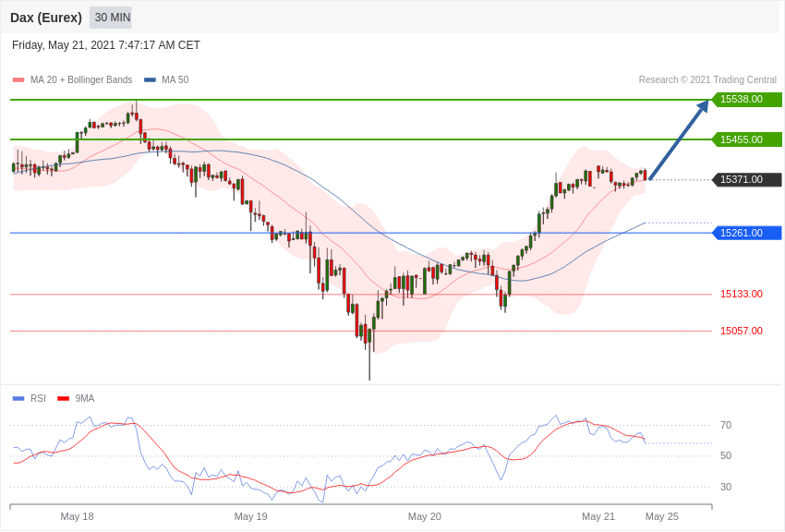The image size is (785, 532).
Task: Click the 15371.00 current price tag
Action: point(746,179)
